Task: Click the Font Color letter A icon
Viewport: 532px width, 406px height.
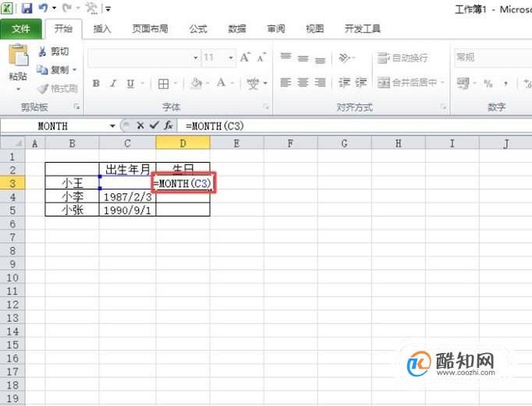Action: pyautogui.click(x=222, y=83)
